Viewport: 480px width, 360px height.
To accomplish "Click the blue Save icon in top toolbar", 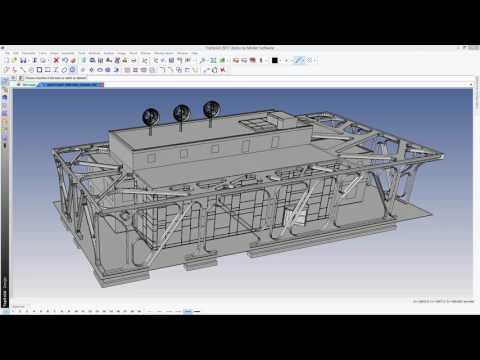I will (x=23, y=60).
